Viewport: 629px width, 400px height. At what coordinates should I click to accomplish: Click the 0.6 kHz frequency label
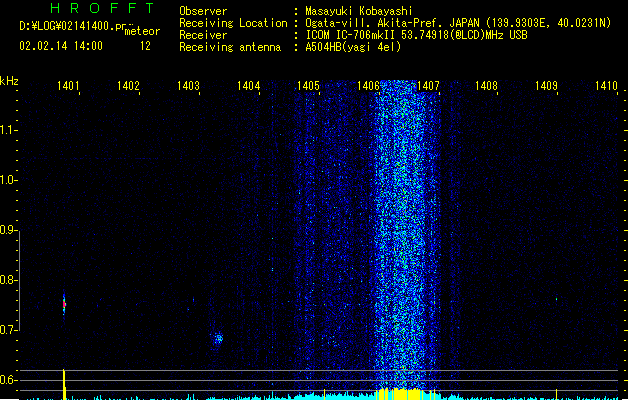pyautogui.click(x=8, y=380)
